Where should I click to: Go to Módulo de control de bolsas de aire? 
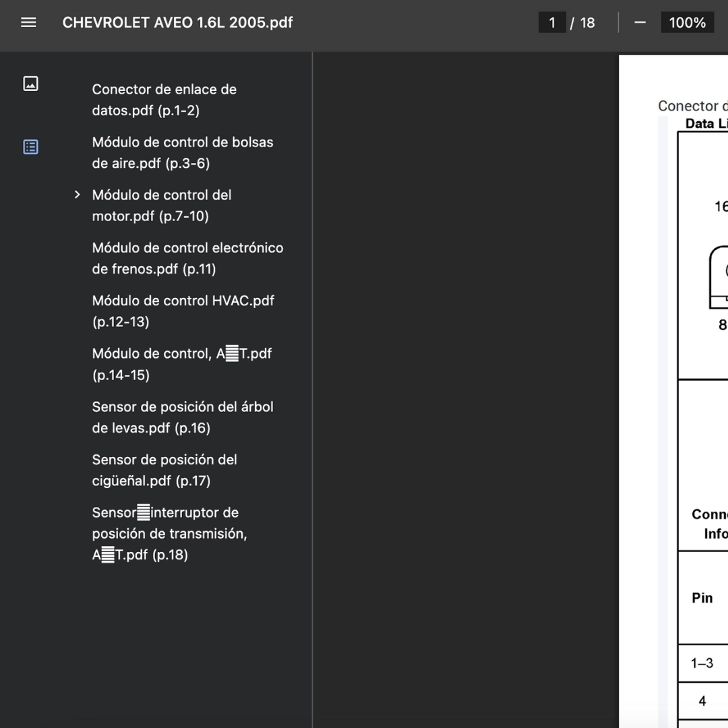point(182,152)
